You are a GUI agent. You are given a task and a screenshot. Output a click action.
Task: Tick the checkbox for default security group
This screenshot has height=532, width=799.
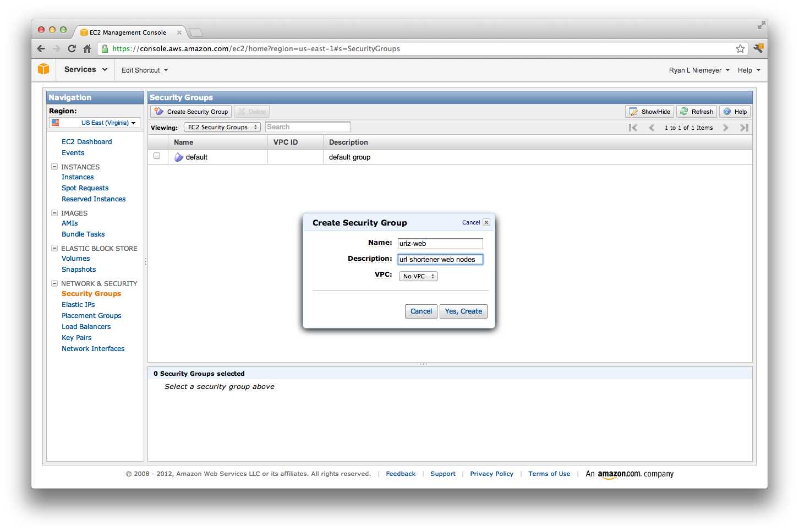(x=157, y=156)
